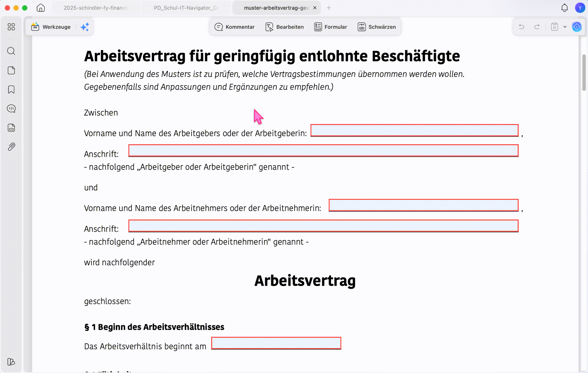Click the italic note starting '(Bei Anwendung des Musters'
The width and height of the screenshot is (588, 373).
274,74
